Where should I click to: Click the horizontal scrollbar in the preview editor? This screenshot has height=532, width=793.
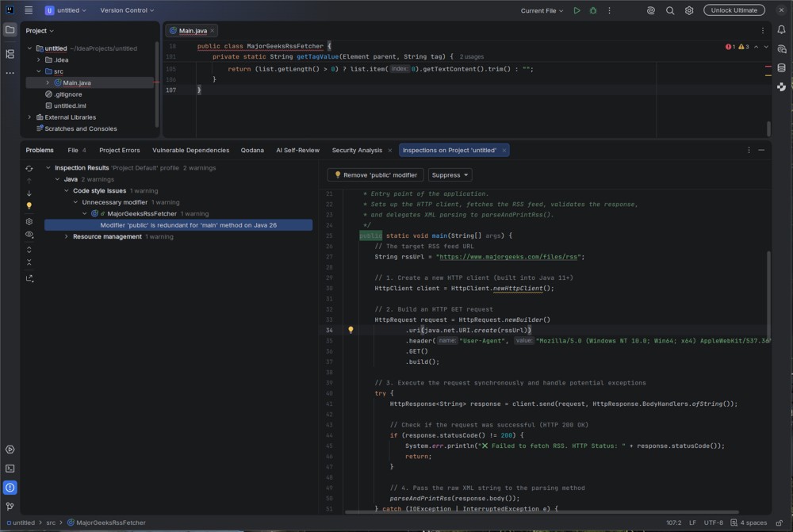pos(541,512)
